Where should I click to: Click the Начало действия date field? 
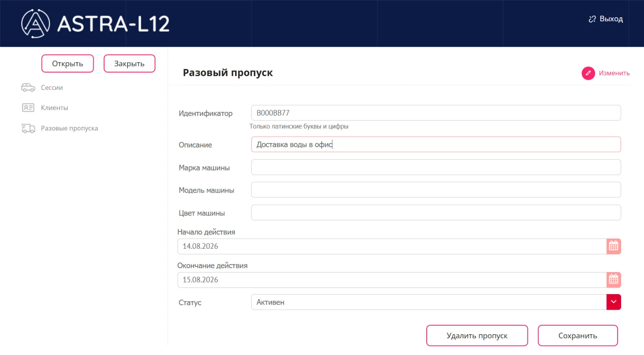(x=392, y=246)
